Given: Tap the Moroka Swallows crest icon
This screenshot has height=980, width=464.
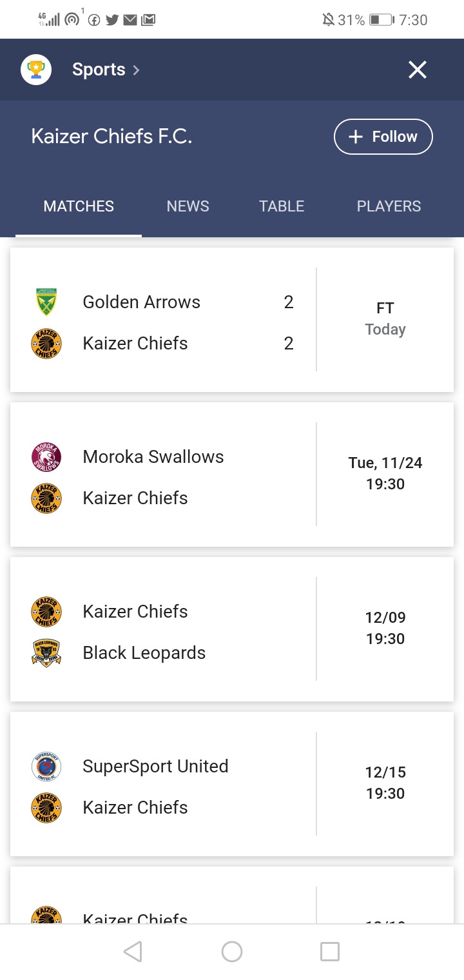Looking at the screenshot, I should (x=46, y=457).
